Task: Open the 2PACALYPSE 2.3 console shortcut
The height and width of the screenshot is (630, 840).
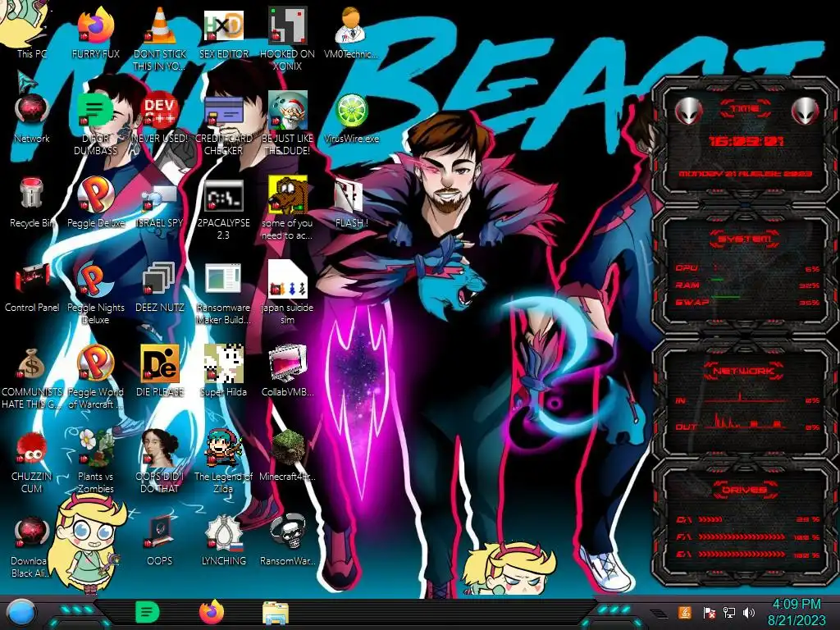Action: (224, 209)
